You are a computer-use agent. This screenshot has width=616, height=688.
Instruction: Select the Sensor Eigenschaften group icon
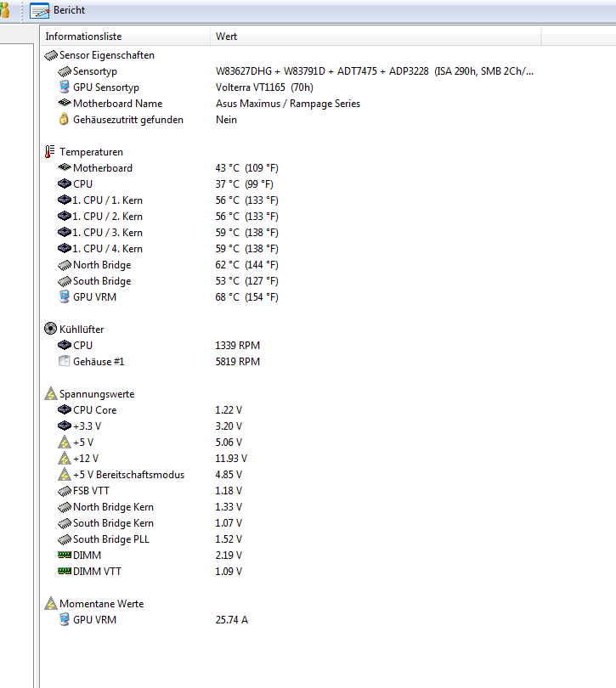point(51,55)
